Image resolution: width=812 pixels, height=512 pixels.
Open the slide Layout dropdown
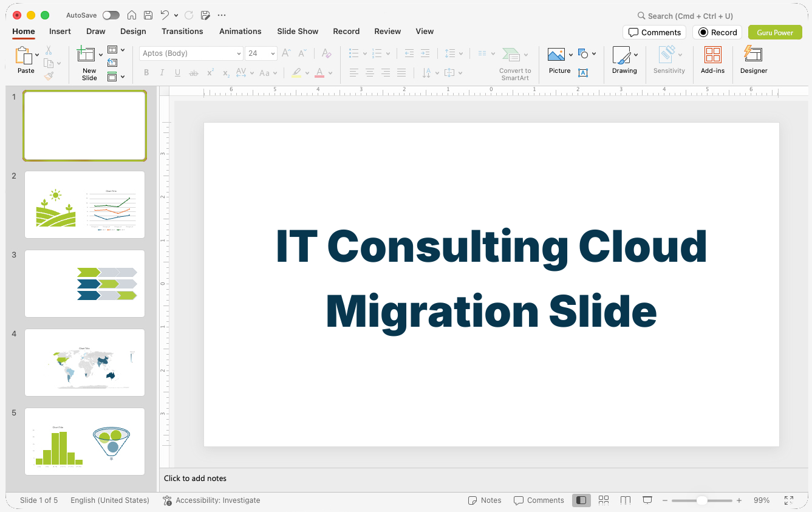pyautogui.click(x=116, y=50)
